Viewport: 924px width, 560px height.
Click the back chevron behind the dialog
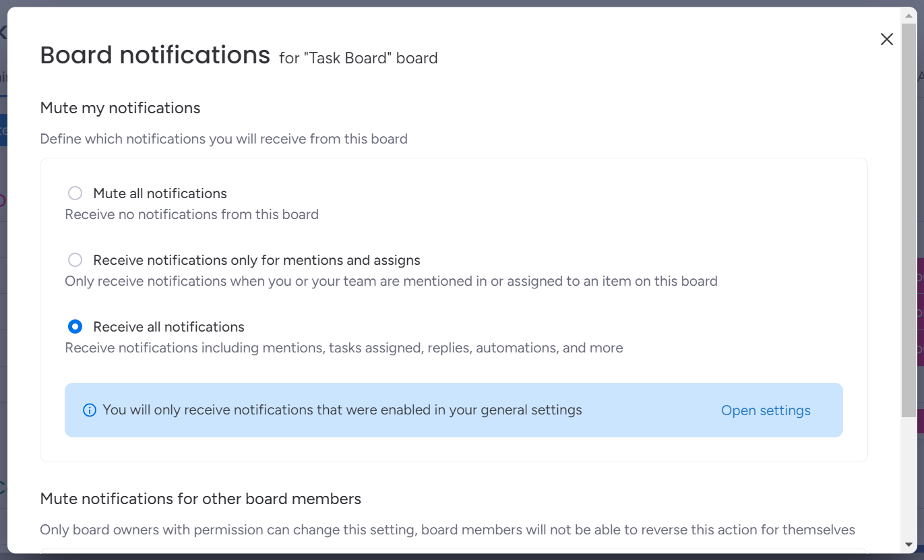click(4, 31)
